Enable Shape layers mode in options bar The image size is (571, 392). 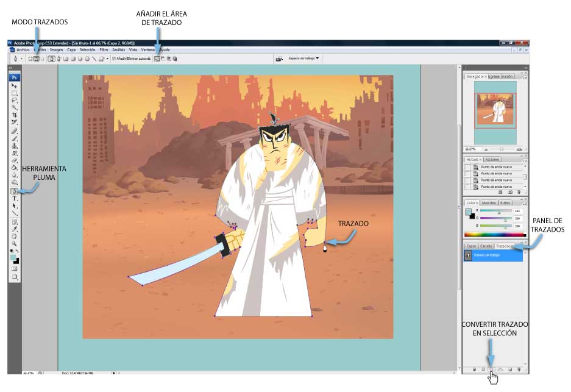[30, 59]
